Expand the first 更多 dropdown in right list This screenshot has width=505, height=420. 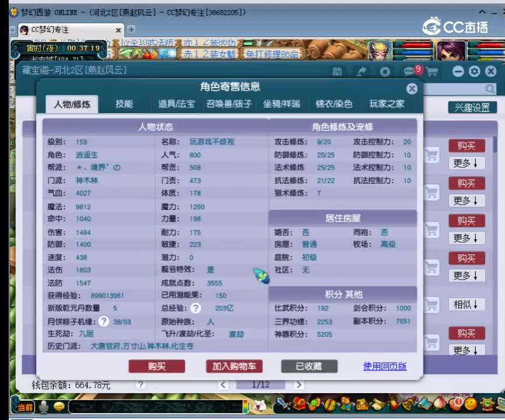467,163
